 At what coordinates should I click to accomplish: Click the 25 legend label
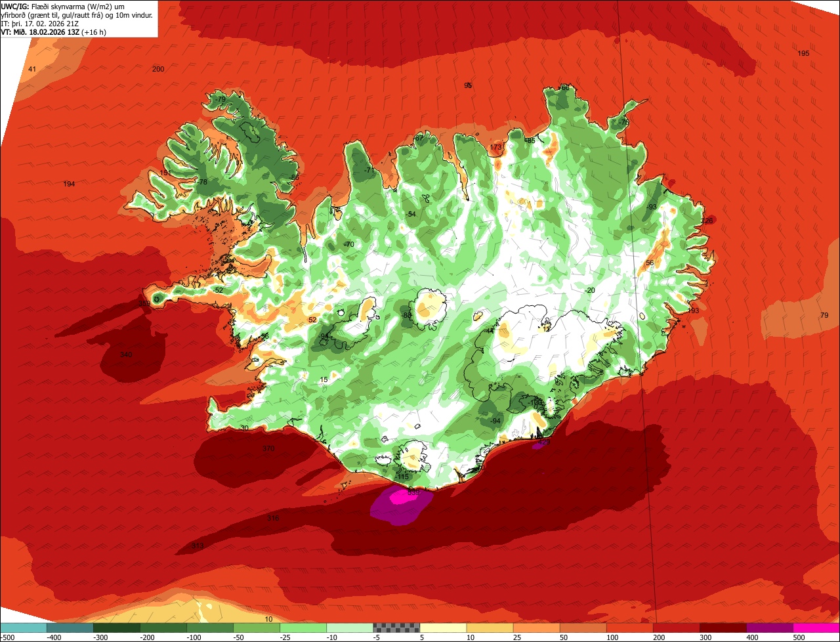point(517,637)
